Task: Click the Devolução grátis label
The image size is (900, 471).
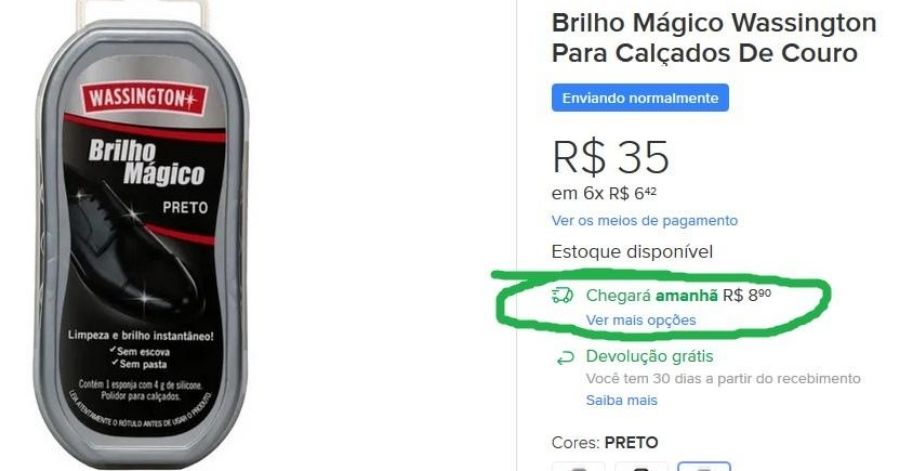Action: click(649, 356)
